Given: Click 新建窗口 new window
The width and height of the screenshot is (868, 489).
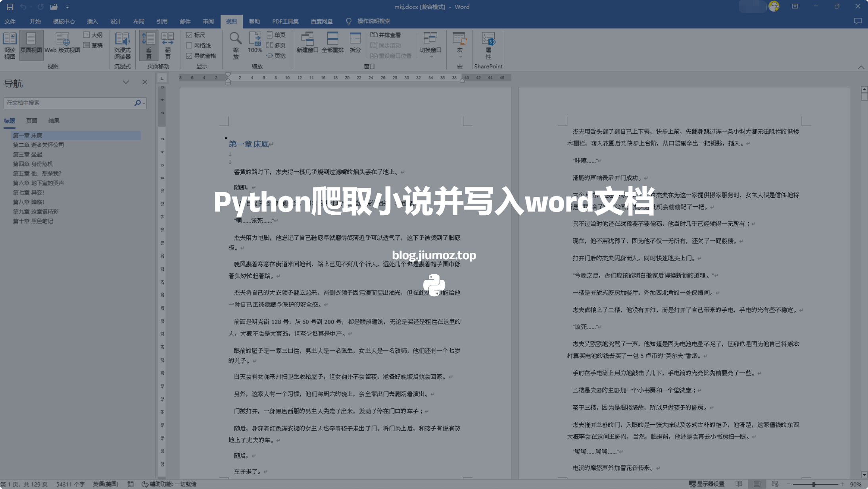Looking at the screenshot, I should [307, 43].
